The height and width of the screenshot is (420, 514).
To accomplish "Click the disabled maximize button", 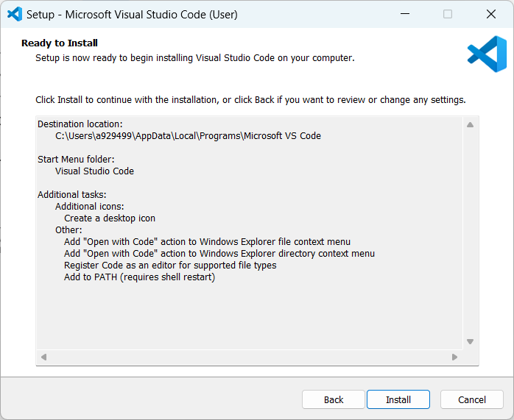I will click(x=448, y=14).
